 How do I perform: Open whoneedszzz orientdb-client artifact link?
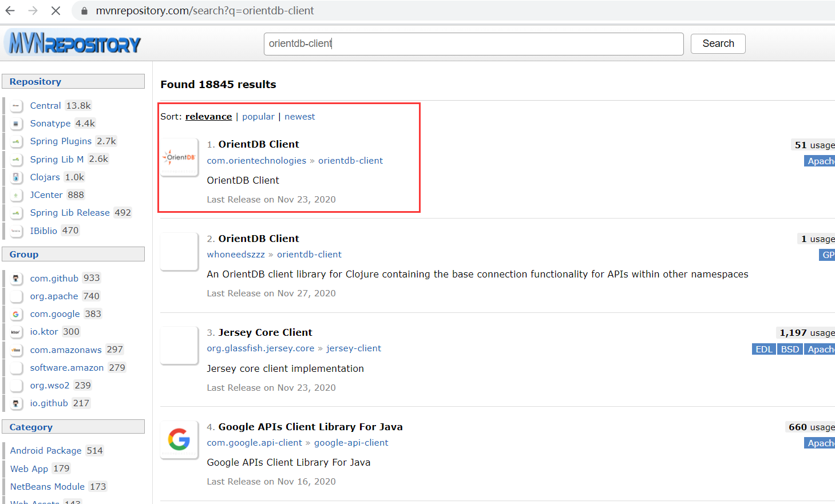[x=309, y=255]
